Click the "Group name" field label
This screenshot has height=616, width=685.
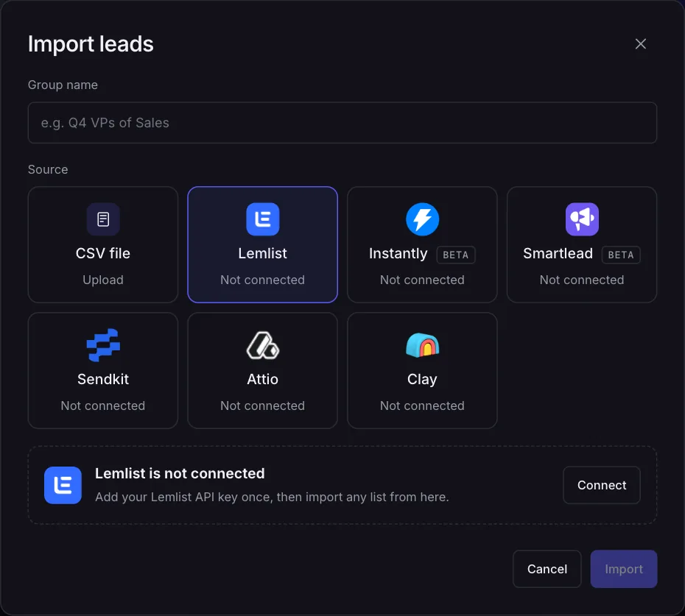(x=63, y=85)
